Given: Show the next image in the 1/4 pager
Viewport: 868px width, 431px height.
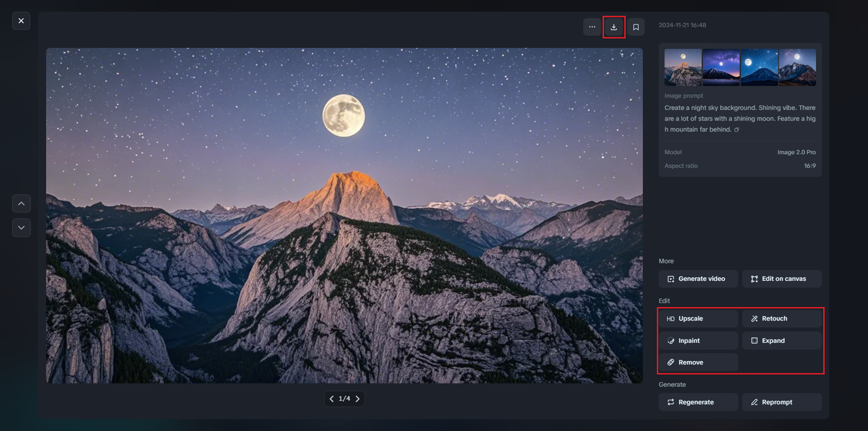Looking at the screenshot, I should coord(357,399).
